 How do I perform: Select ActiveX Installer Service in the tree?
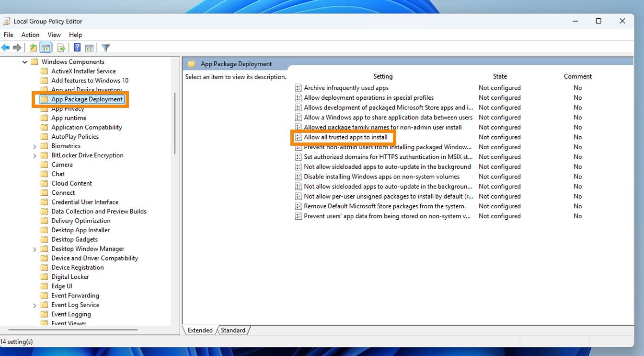83,71
